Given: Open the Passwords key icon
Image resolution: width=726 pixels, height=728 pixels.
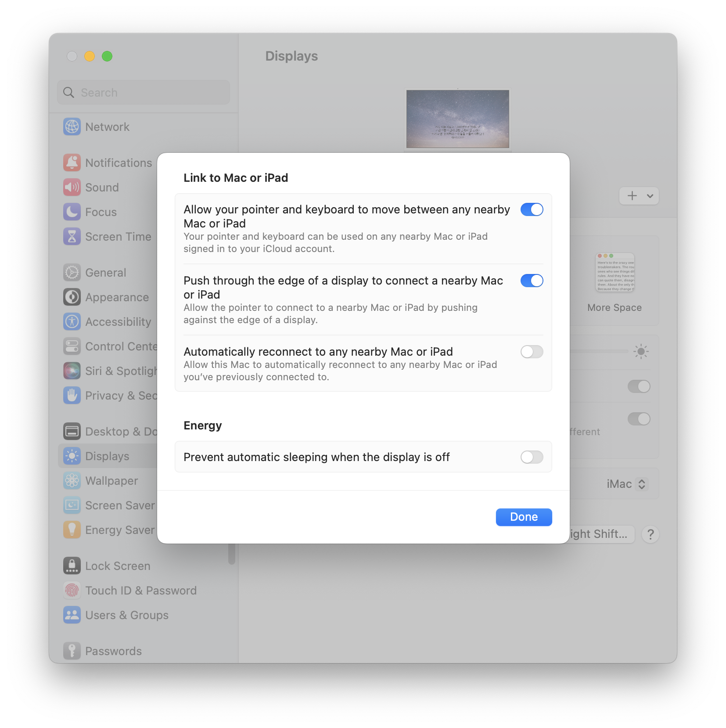Looking at the screenshot, I should [x=72, y=651].
